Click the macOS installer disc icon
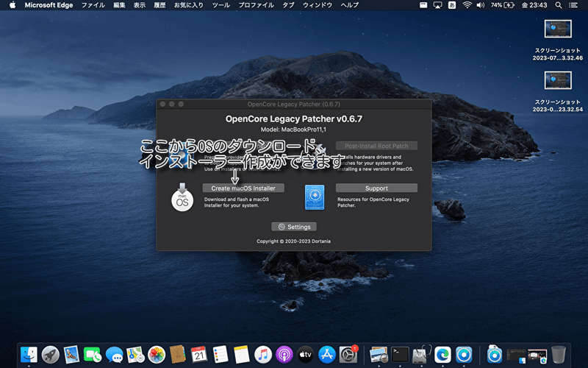Screen dimensions: 588x368 click(182, 197)
